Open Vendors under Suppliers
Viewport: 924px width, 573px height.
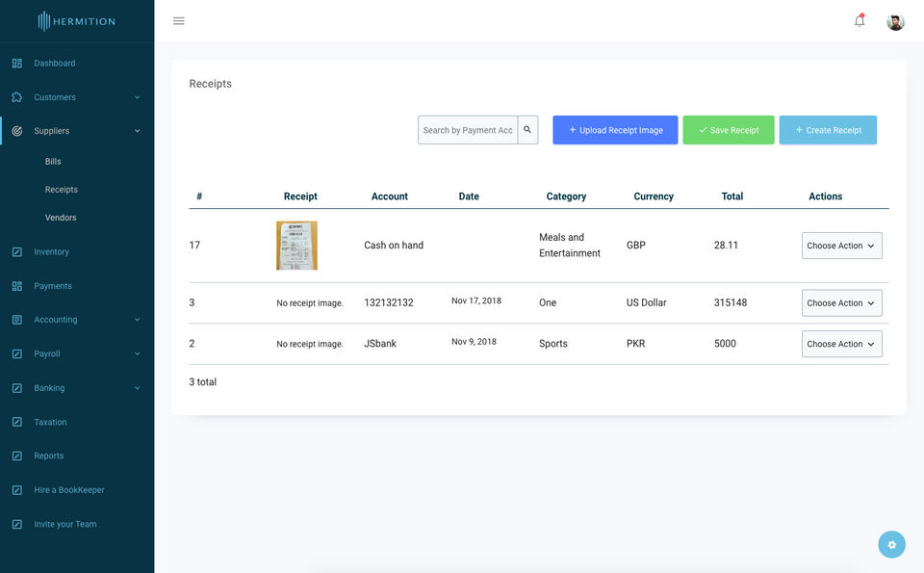pos(61,218)
